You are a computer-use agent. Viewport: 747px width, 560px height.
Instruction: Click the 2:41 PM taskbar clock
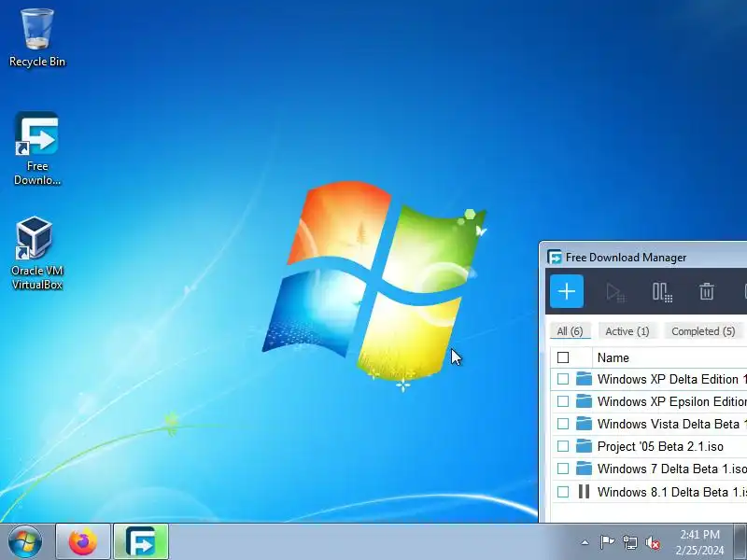click(x=699, y=542)
